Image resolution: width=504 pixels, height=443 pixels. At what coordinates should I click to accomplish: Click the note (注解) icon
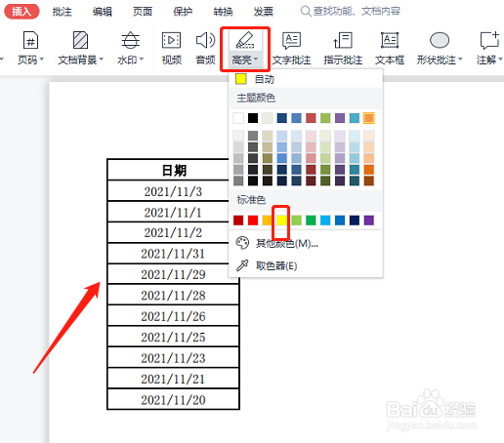[x=489, y=40]
